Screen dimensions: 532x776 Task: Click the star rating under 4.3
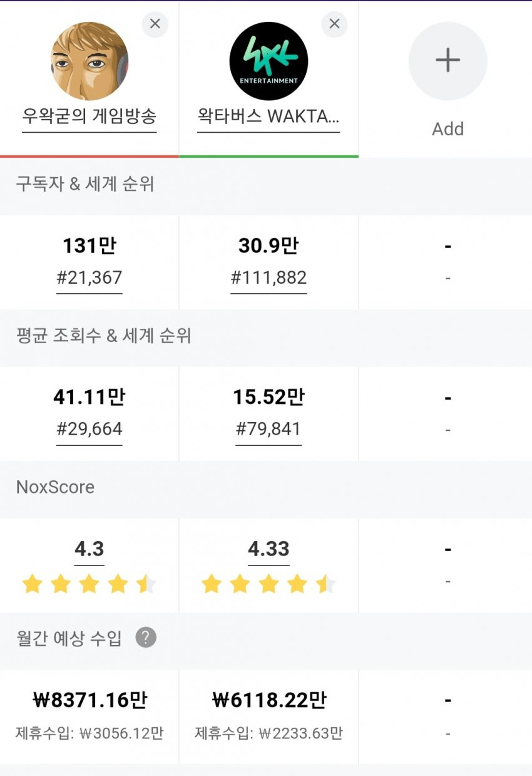click(x=90, y=584)
